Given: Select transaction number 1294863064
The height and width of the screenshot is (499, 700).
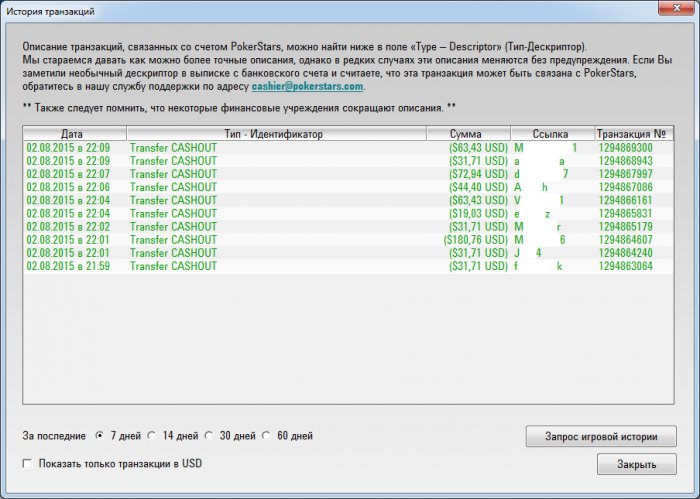Looking at the screenshot, I should 625,266.
